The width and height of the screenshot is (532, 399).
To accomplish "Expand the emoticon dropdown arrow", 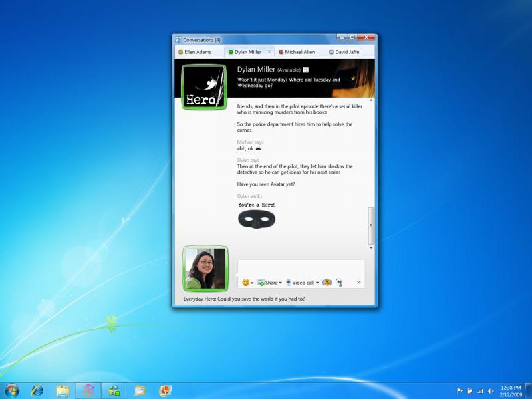I will tap(252, 283).
